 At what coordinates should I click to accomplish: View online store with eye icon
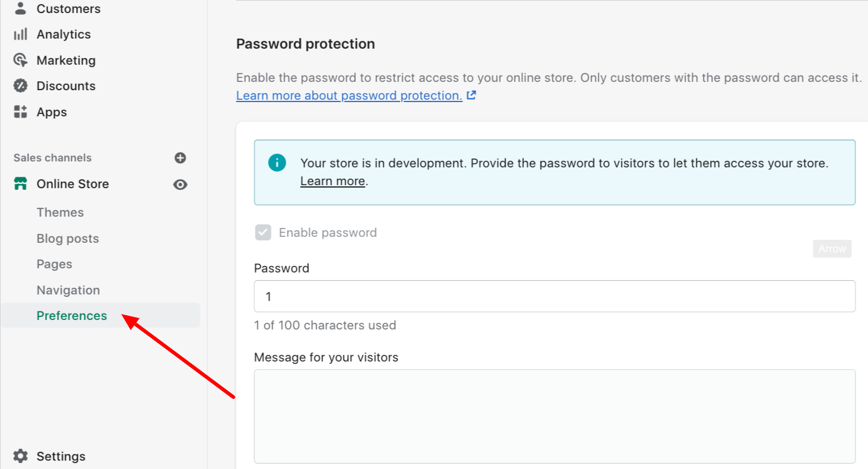click(180, 185)
